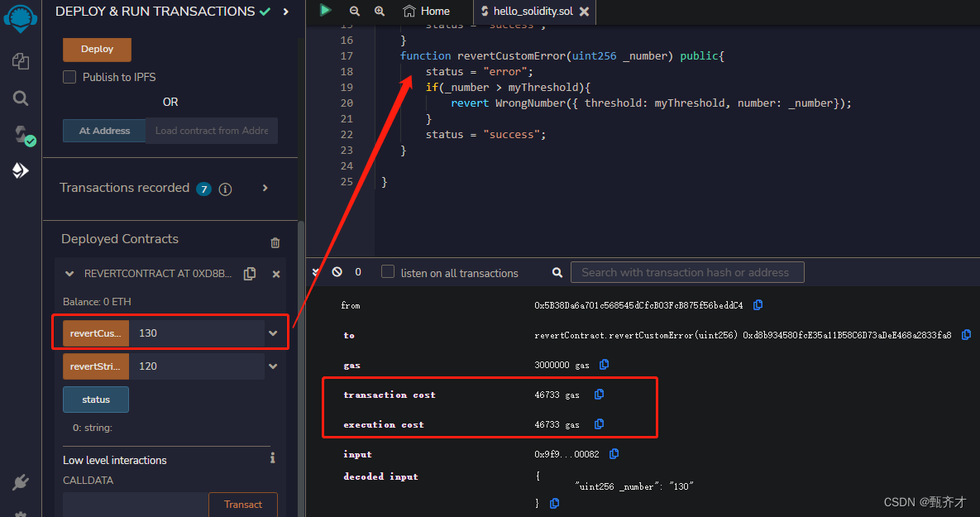This screenshot has height=517, width=980.
Task: Open the Home tab
Action: [x=426, y=12]
